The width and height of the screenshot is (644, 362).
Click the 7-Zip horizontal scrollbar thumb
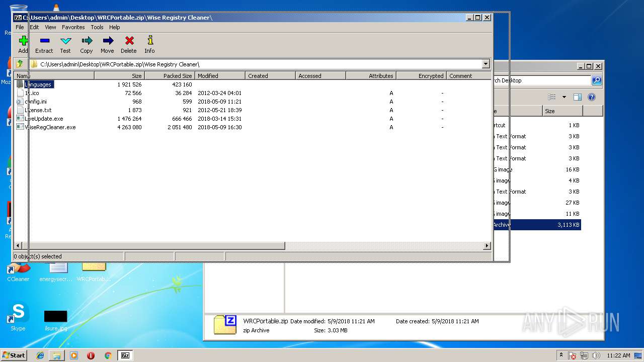[153, 246]
